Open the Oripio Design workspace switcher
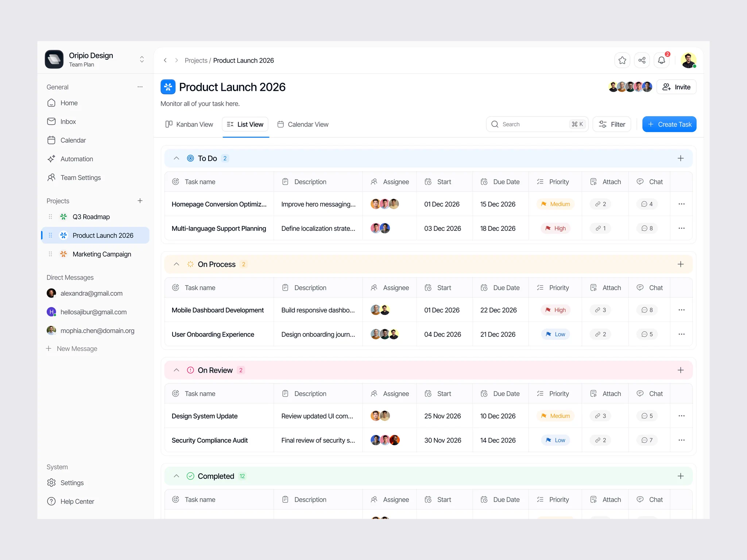 click(142, 59)
